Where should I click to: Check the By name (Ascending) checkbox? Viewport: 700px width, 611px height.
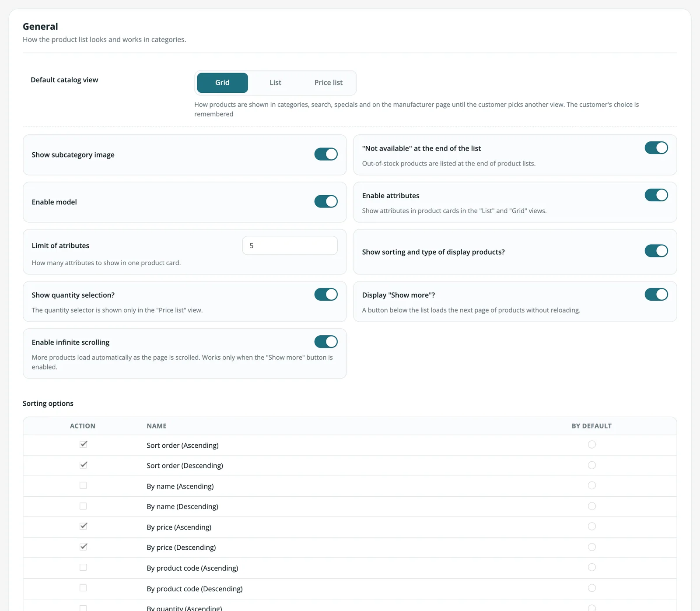83,485
